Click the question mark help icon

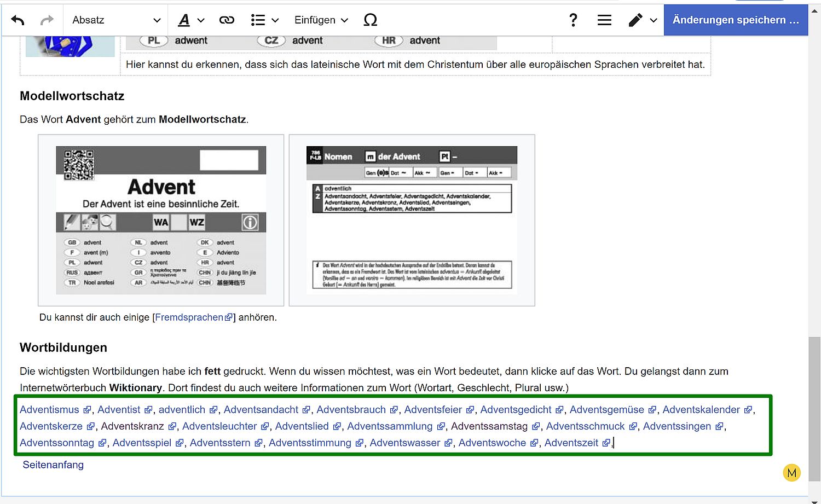[573, 20]
